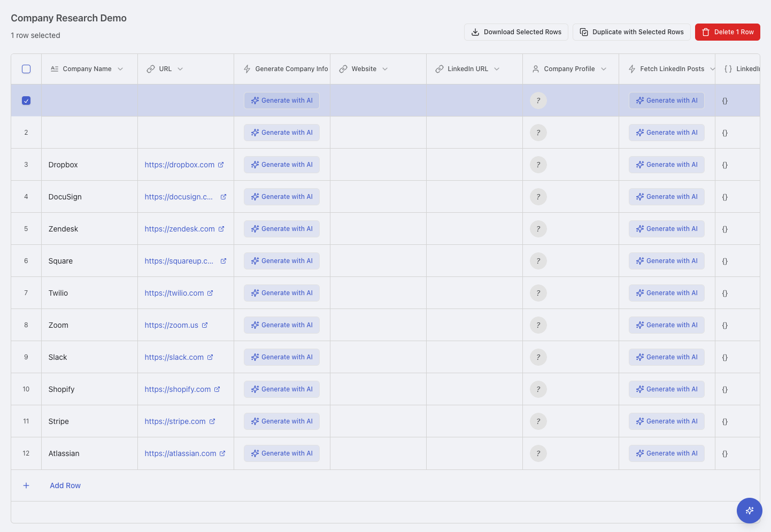Generate Company Info with AI for selected row

[x=282, y=101]
